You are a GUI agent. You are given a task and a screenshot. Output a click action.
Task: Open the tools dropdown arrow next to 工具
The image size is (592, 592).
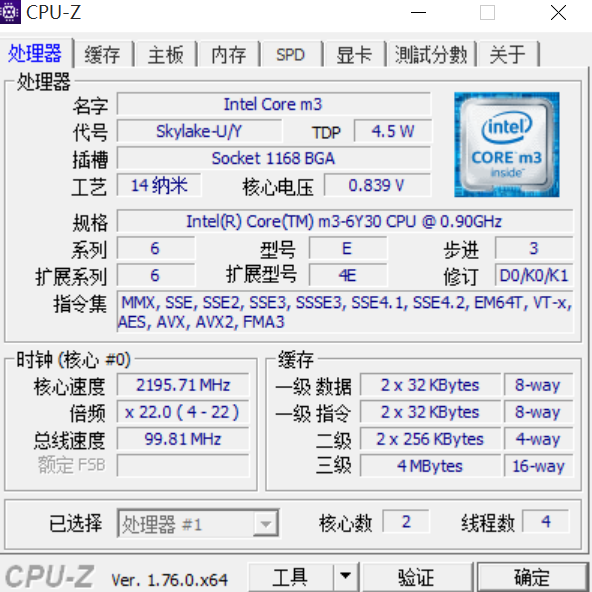(345, 577)
